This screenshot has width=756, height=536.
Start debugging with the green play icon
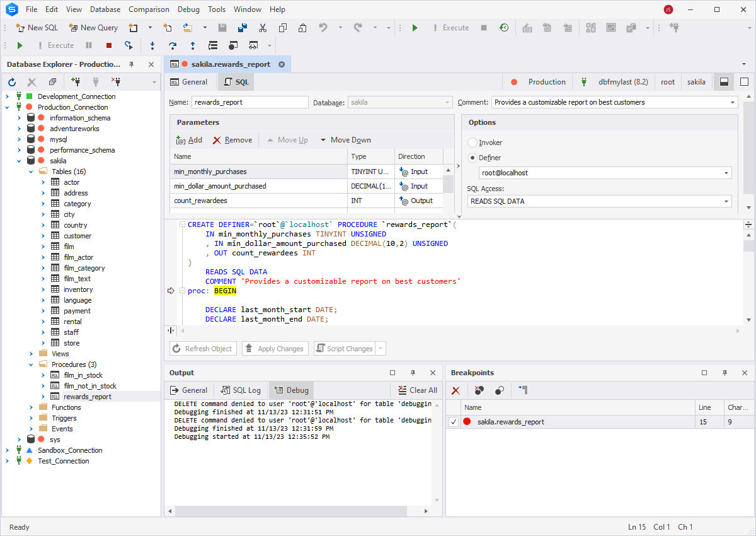[19, 45]
